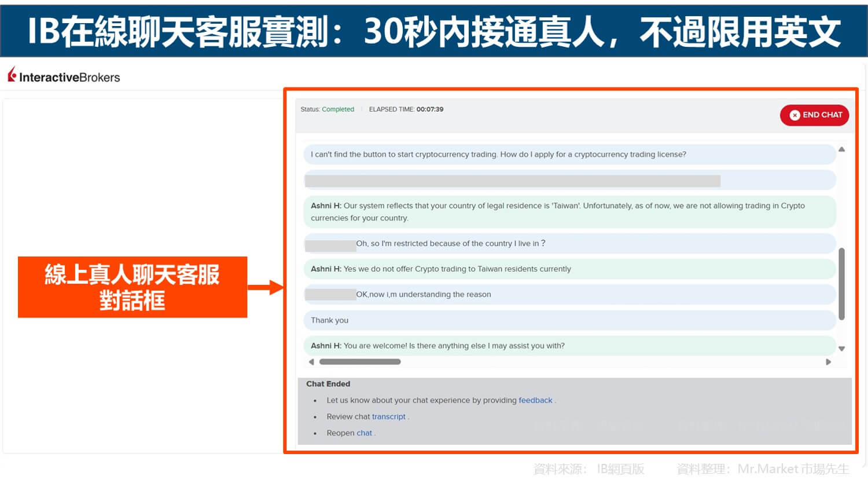The height and width of the screenshot is (483, 868).
Task: Click the InteractiveBrokers flame logo icon
Action: (11, 75)
